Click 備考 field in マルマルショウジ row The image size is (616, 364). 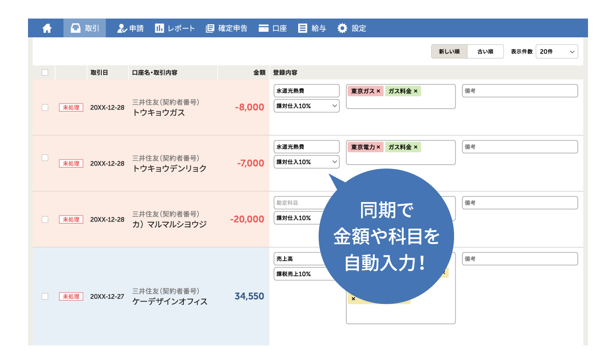[520, 203]
